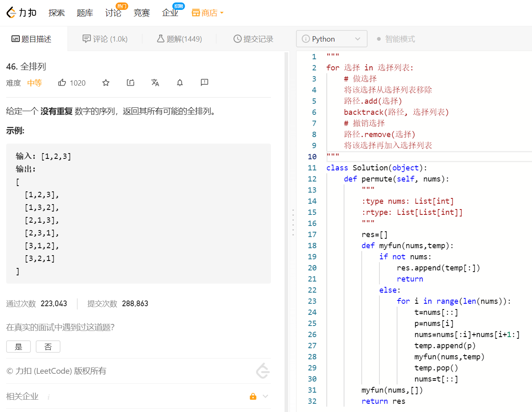This screenshot has width=532, height=412.
Task: Open the 题库 problems link
Action: (x=85, y=13)
